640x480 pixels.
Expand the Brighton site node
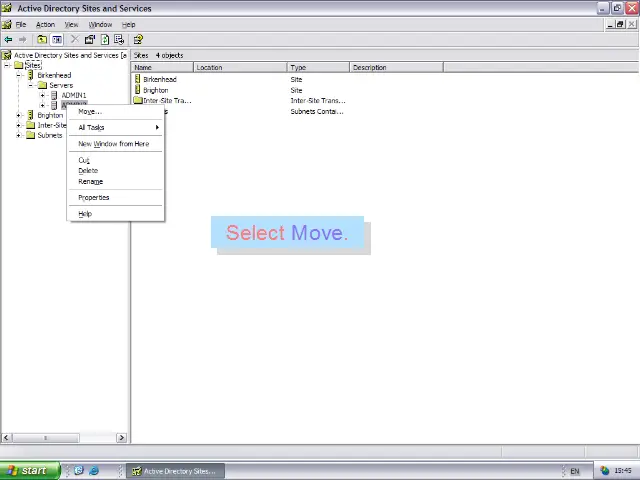click(19, 115)
